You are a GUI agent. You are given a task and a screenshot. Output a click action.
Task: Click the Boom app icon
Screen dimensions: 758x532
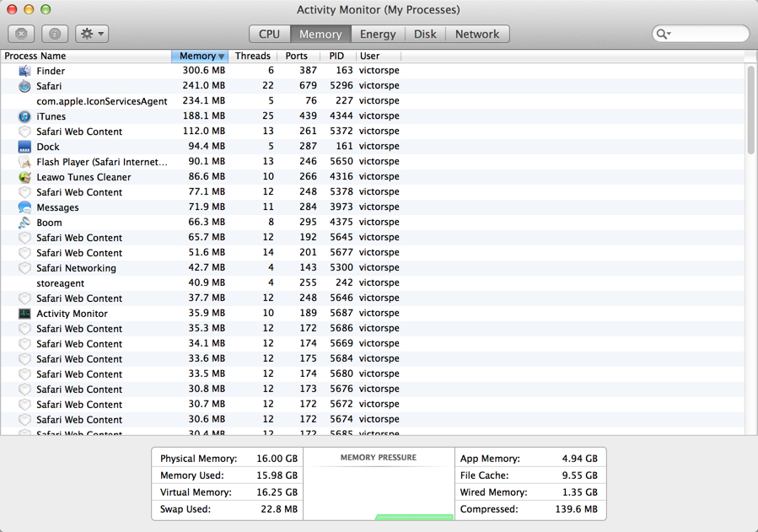pos(24,223)
